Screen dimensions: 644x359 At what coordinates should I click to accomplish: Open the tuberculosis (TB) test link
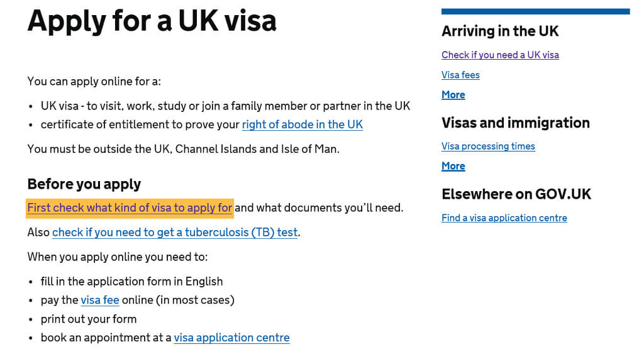coord(175,233)
